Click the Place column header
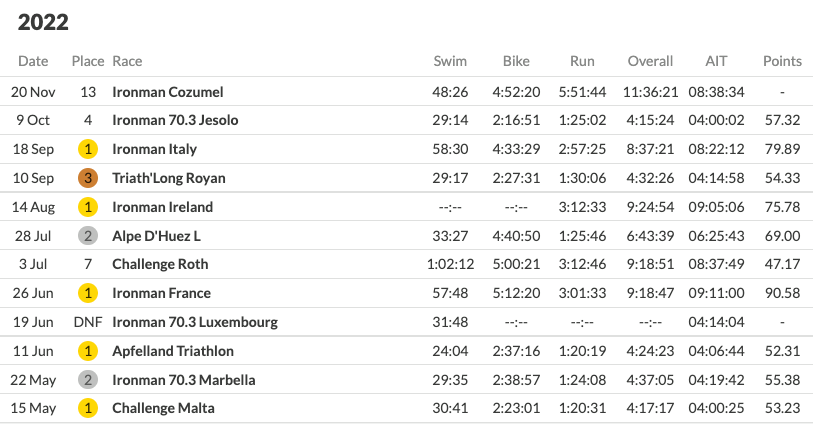The image size is (813, 424). [88, 61]
